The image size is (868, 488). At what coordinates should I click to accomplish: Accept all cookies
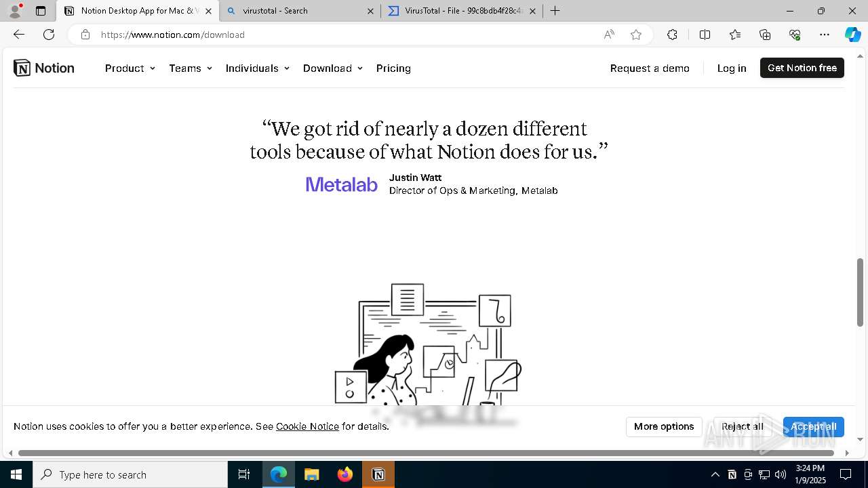(814, 426)
